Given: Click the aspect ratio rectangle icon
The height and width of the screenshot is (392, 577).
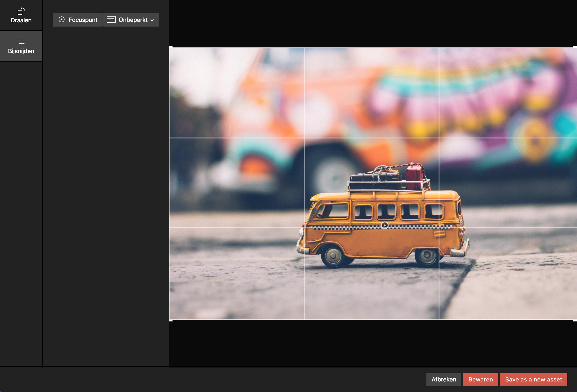Looking at the screenshot, I should pos(111,20).
